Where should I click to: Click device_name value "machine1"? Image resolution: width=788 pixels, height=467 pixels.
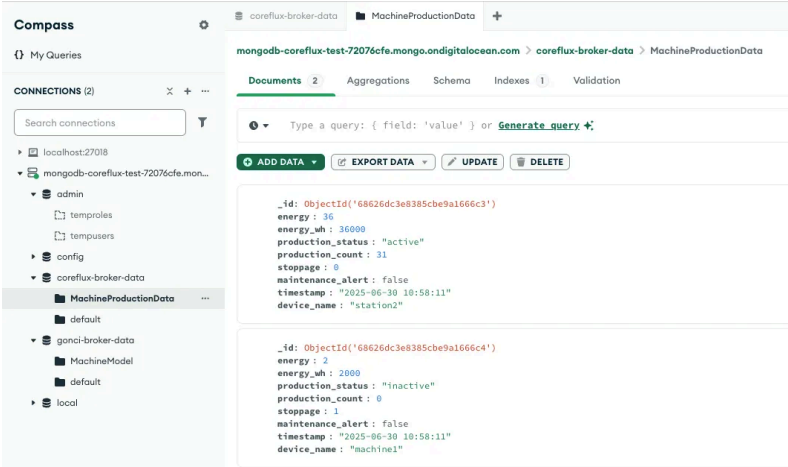point(376,449)
